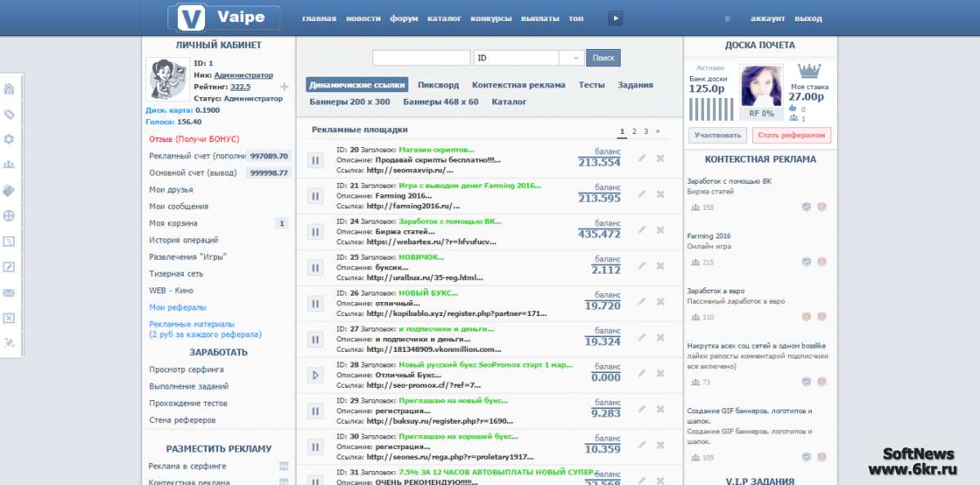Screen dimensions: 980x485
Task: Click the Vaipe logo
Action: tap(223, 18)
